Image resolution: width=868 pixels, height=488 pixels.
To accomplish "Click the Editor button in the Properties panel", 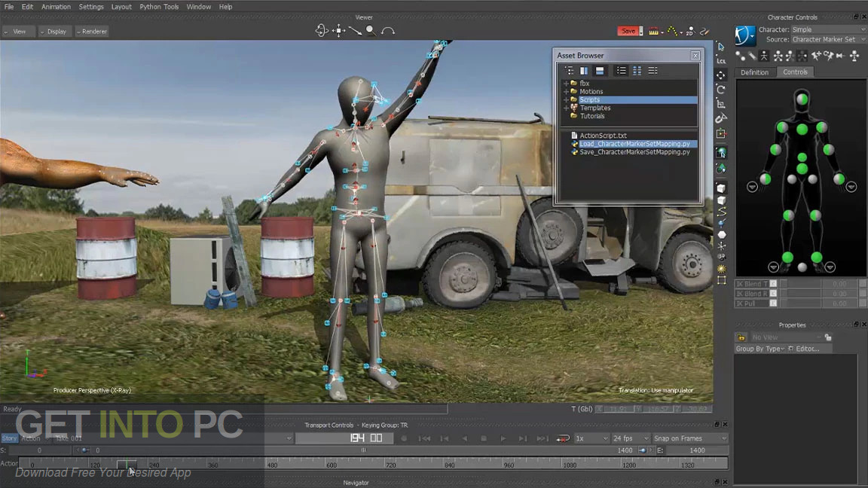I will pyautogui.click(x=806, y=348).
